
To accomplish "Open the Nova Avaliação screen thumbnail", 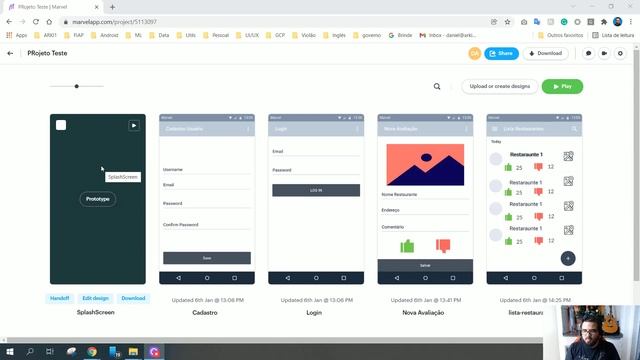I will 425,199.
